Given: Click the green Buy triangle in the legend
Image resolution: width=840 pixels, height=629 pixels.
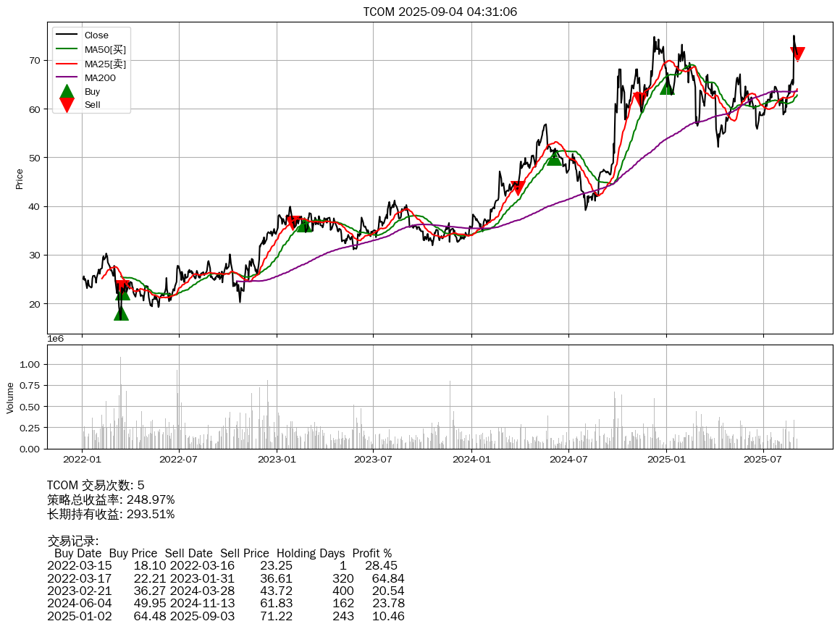Looking at the screenshot, I should (x=67, y=91).
